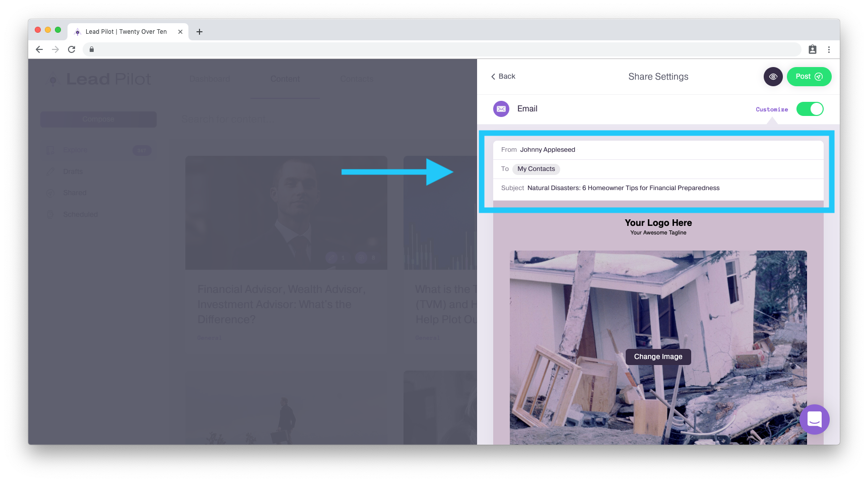Click the Lead Pilot logo
This screenshot has width=868, height=482.
click(x=100, y=79)
